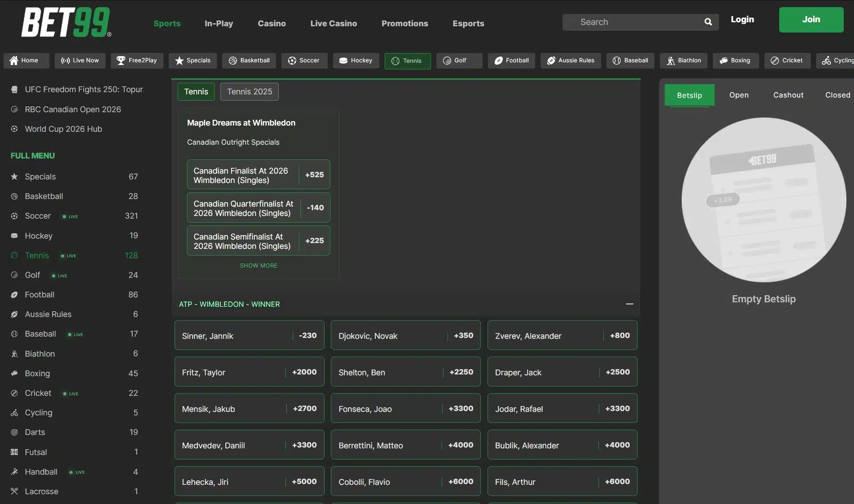Click the sidebar Baseball icon
The width and height of the screenshot is (854, 504).
(14, 334)
